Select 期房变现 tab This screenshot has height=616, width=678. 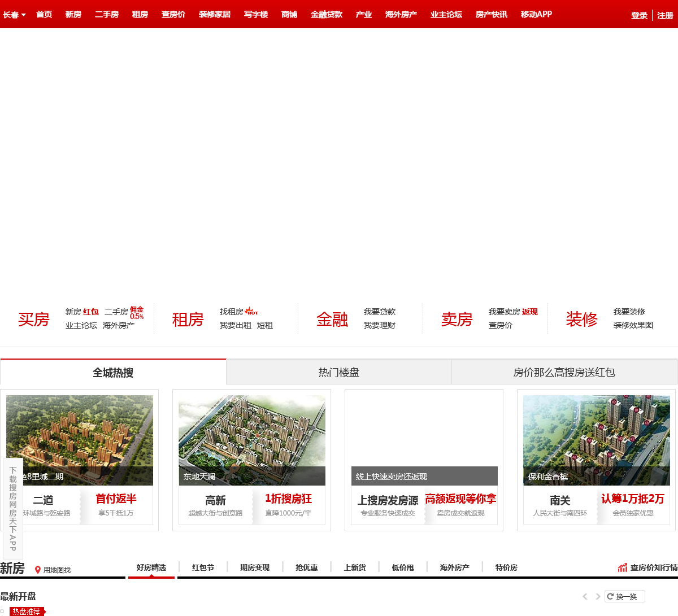tap(255, 567)
